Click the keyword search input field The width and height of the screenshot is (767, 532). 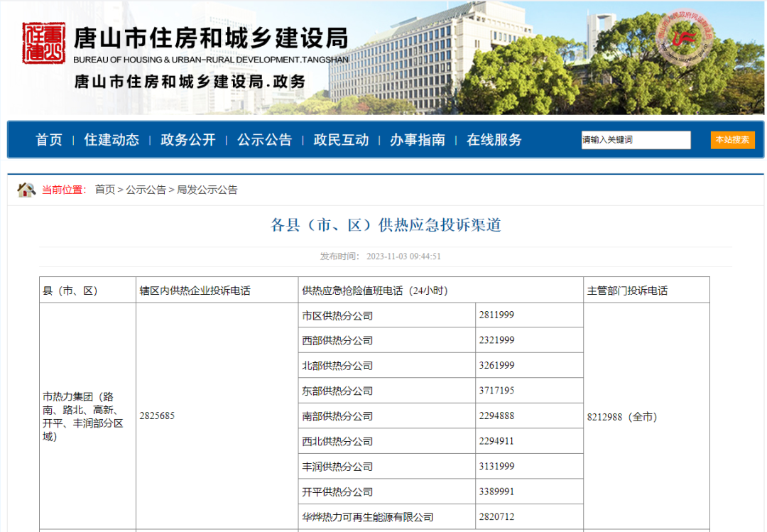(636, 140)
